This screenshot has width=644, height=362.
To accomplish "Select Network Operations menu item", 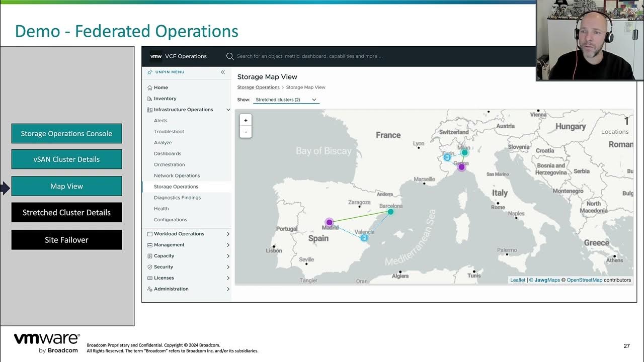I will pos(177,175).
